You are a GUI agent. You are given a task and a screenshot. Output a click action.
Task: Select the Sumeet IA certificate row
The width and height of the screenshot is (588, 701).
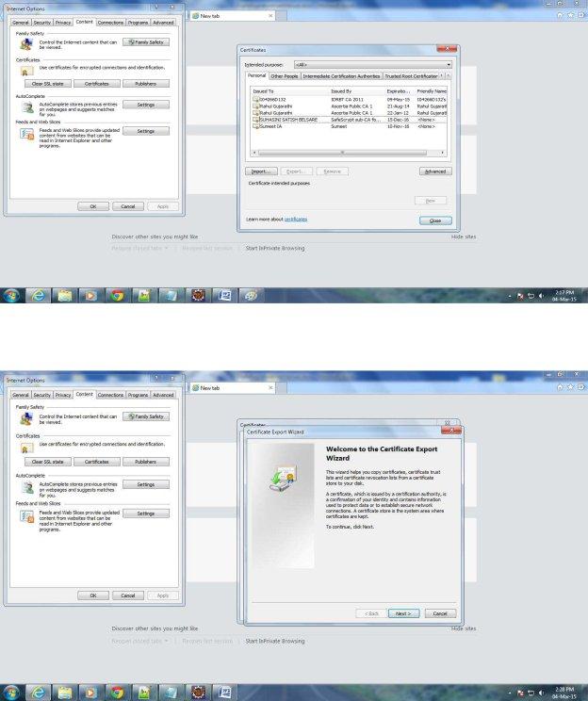349,126
